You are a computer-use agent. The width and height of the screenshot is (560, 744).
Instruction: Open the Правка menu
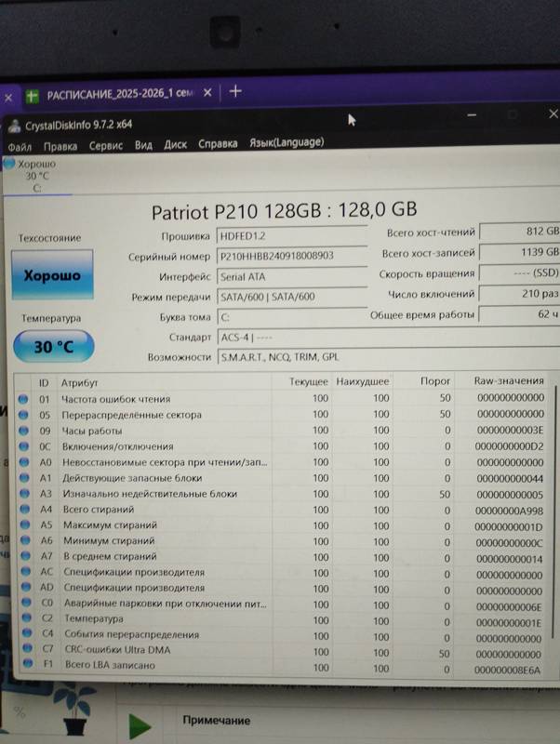click(60, 145)
